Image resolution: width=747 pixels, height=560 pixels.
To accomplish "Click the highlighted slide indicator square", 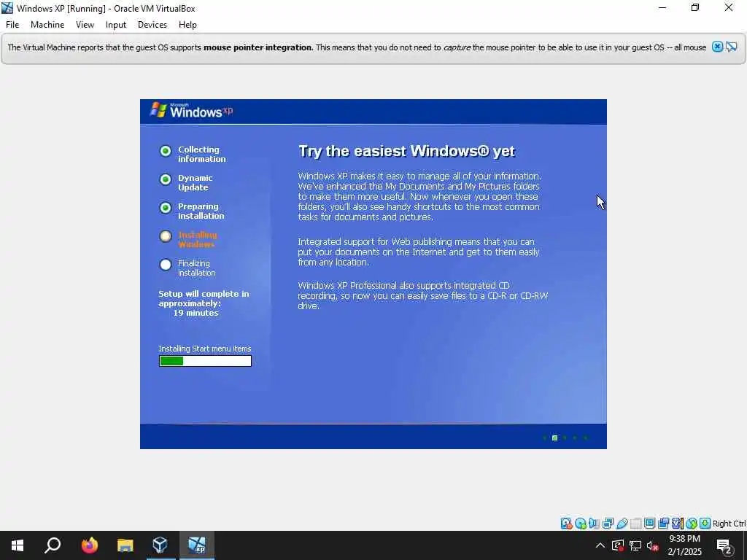I will tap(554, 437).
